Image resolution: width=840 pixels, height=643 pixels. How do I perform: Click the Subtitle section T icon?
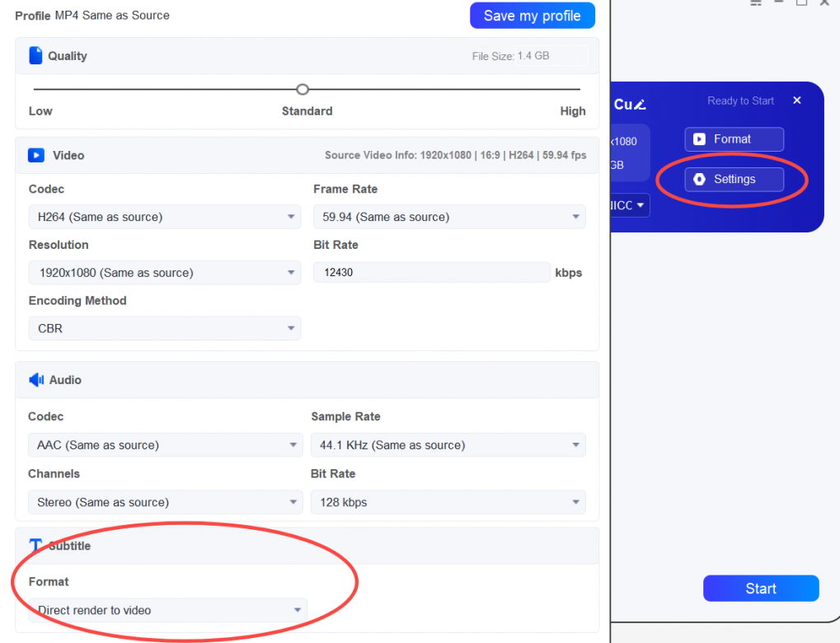click(x=35, y=546)
